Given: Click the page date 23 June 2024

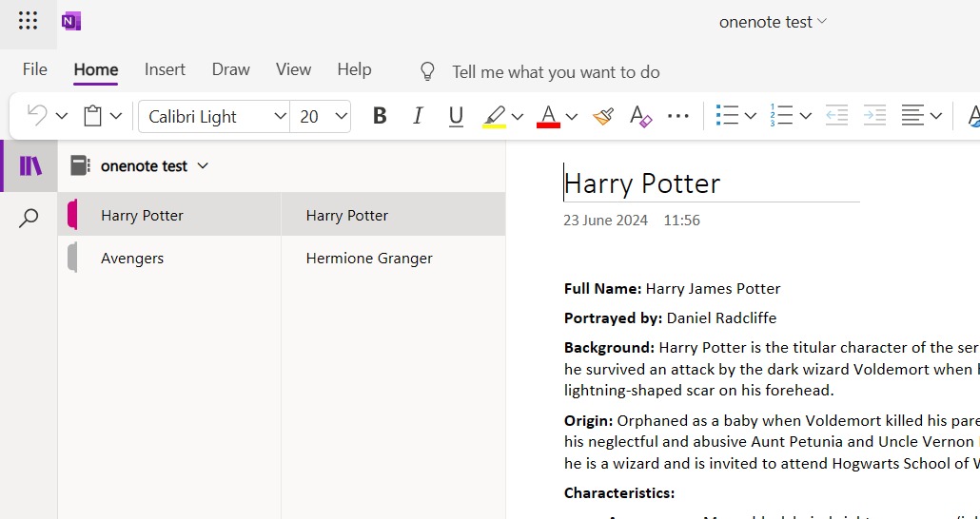Looking at the screenshot, I should coord(606,220).
